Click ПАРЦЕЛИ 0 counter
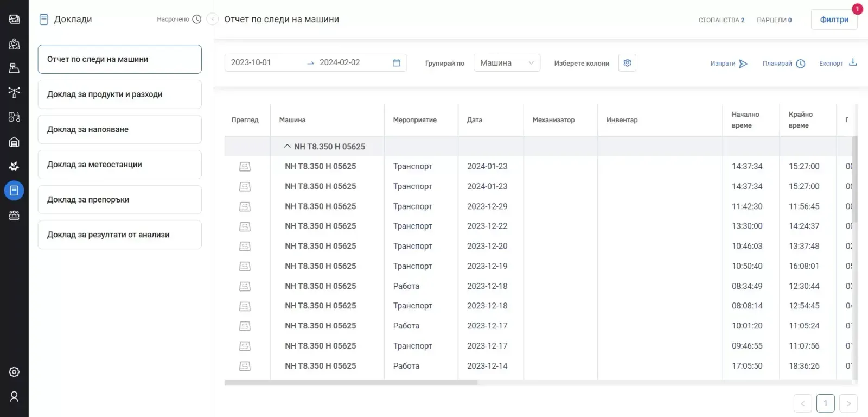This screenshot has width=868, height=417. point(774,20)
